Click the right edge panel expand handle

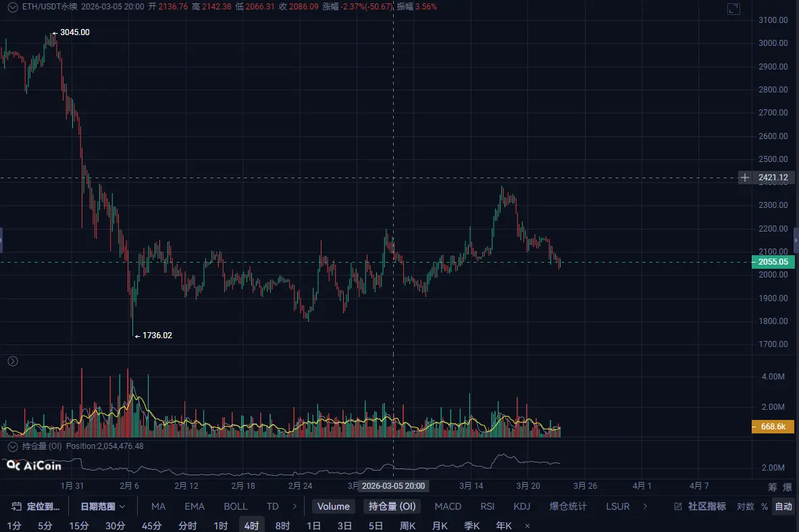coord(796,240)
